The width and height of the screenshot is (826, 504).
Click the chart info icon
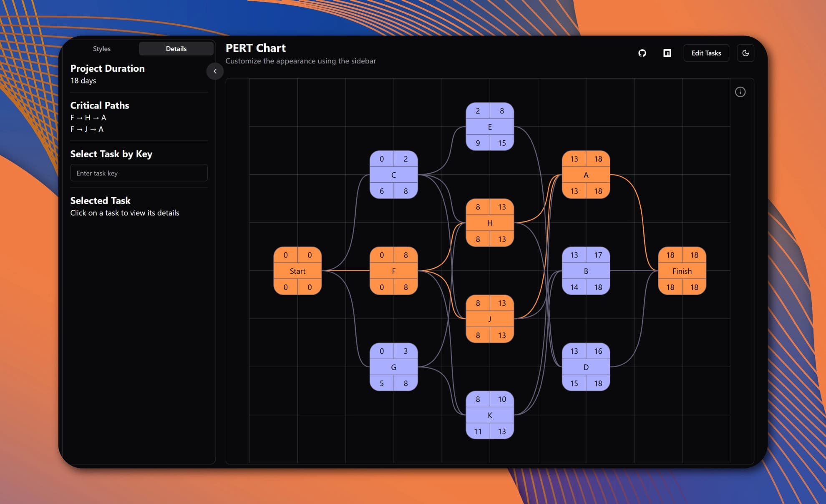[x=740, y=92]
